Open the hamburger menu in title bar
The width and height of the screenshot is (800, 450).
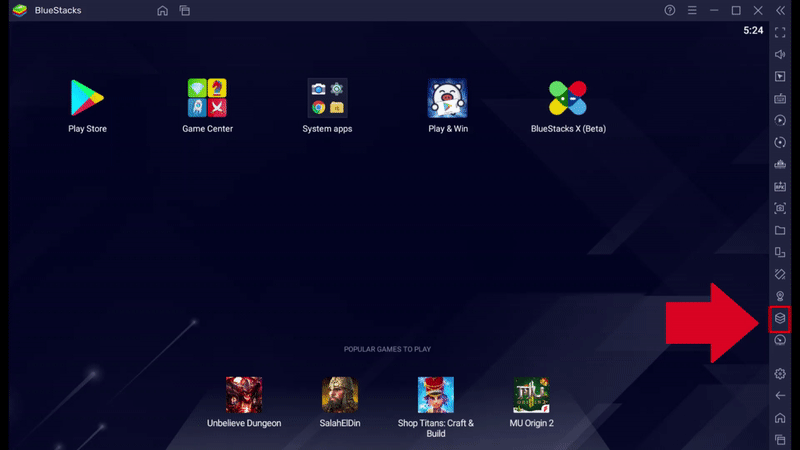tap(692, 10)
